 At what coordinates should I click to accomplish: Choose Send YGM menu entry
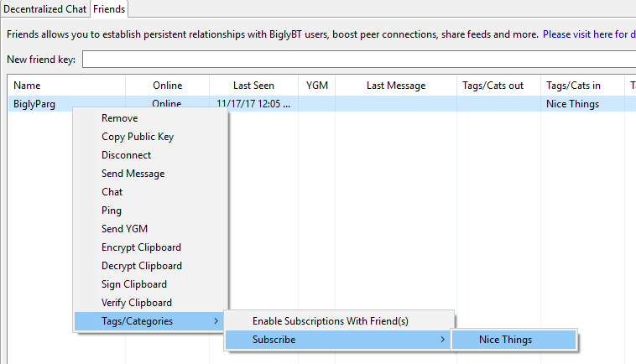pos(150,229)
